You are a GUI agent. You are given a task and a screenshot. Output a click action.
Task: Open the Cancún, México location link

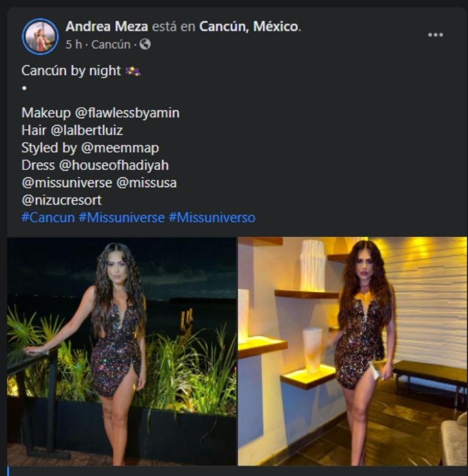[x=249, y=26]
